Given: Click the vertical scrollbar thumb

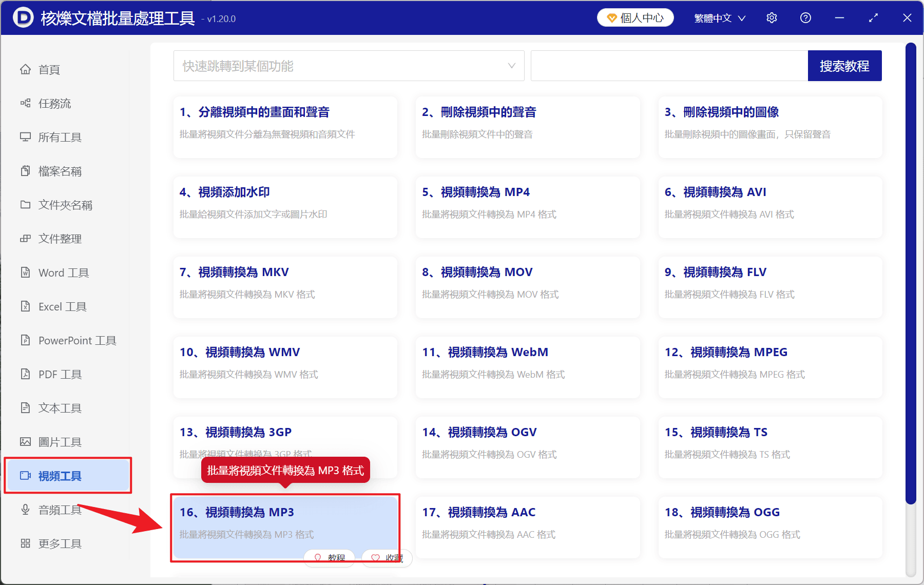Looking at the screenshot, I should (x=911, y=274).
